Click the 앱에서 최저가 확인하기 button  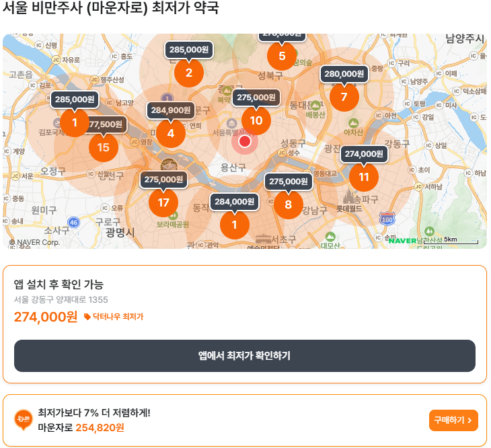pos(245,356)
